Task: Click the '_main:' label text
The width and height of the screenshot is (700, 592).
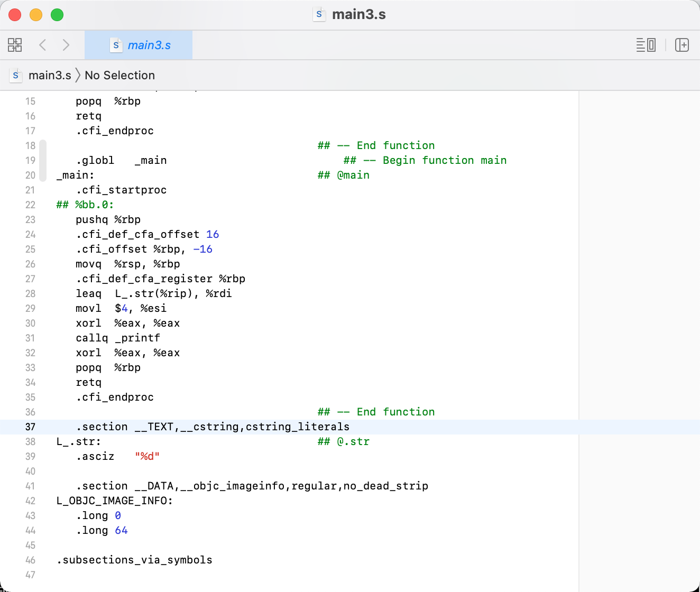Action: pos(76,175)
